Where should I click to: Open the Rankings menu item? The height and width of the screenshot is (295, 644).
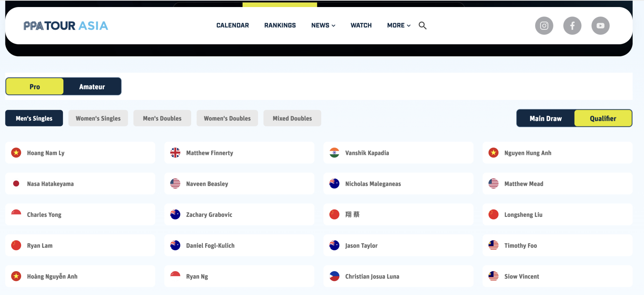click(280, 25)
